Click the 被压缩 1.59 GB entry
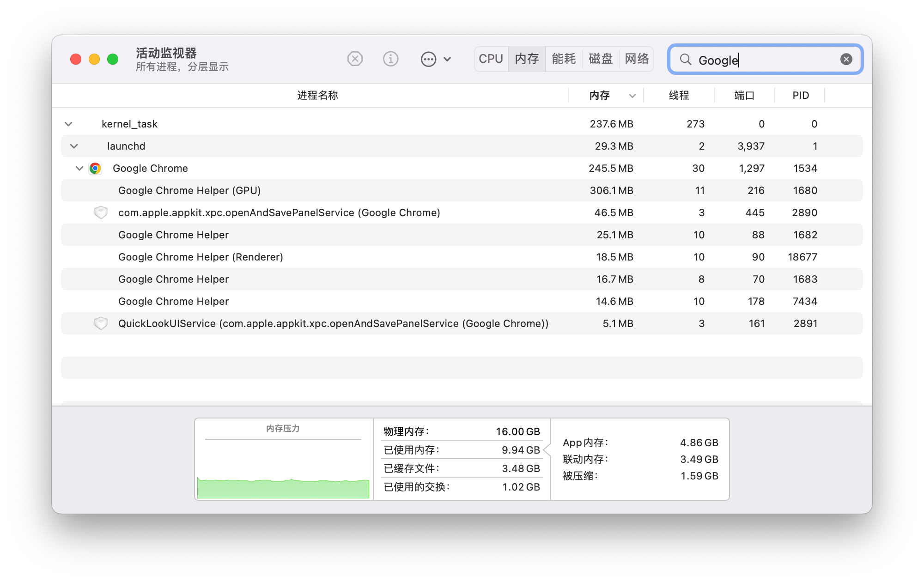Screen dimensions: 924x582 640,476
